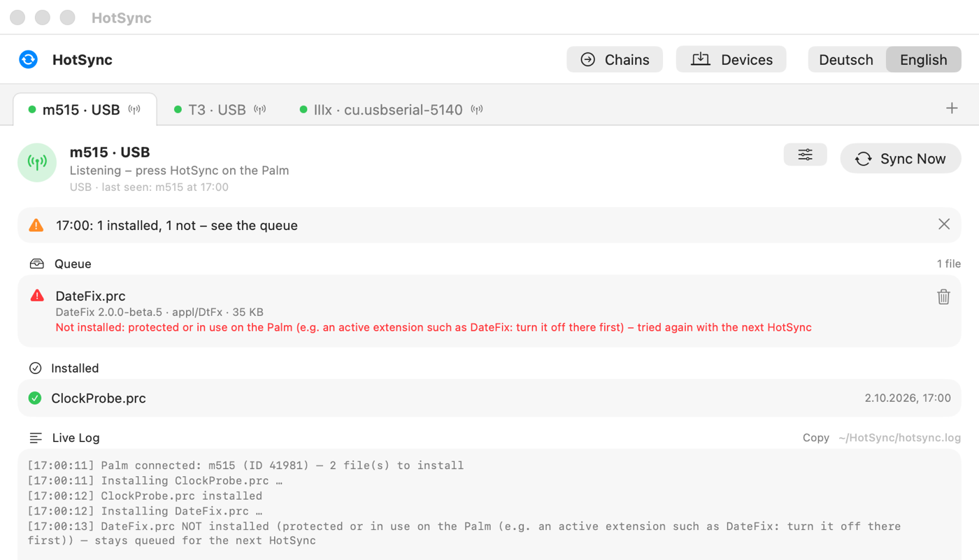This screenshot has height=560, width=979.
Task: Click the green checkmark next to ClockProbe.prc
Action: [x=35, y=398]
